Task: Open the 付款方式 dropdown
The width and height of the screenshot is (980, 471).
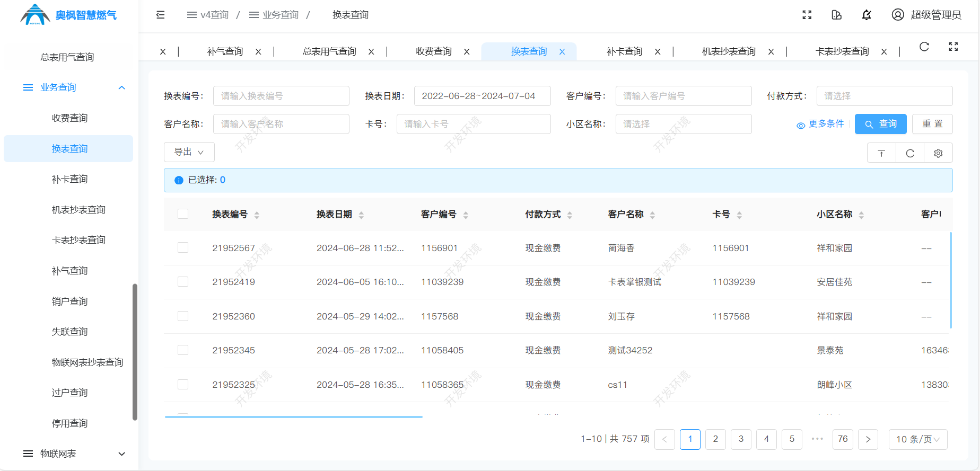Action: [885, 96]
